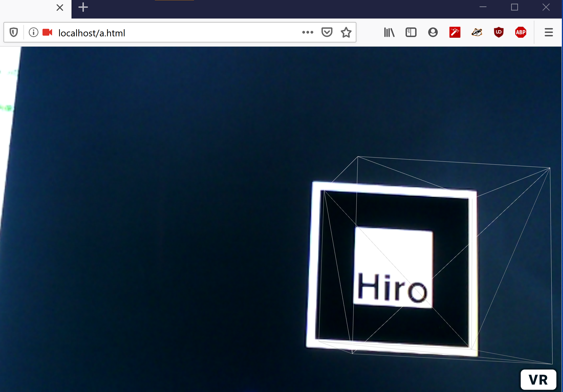Enter VR mode with VR button

tap(538, 379)
